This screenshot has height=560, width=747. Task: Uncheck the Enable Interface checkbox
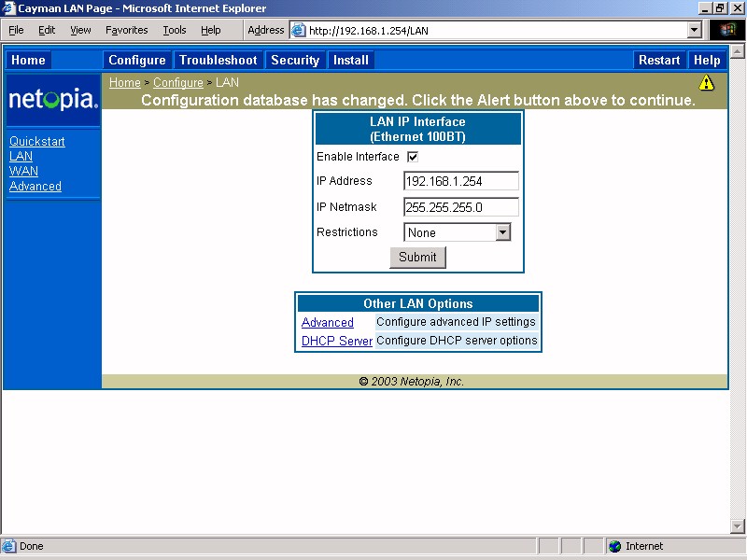click(x=413, y=157)
